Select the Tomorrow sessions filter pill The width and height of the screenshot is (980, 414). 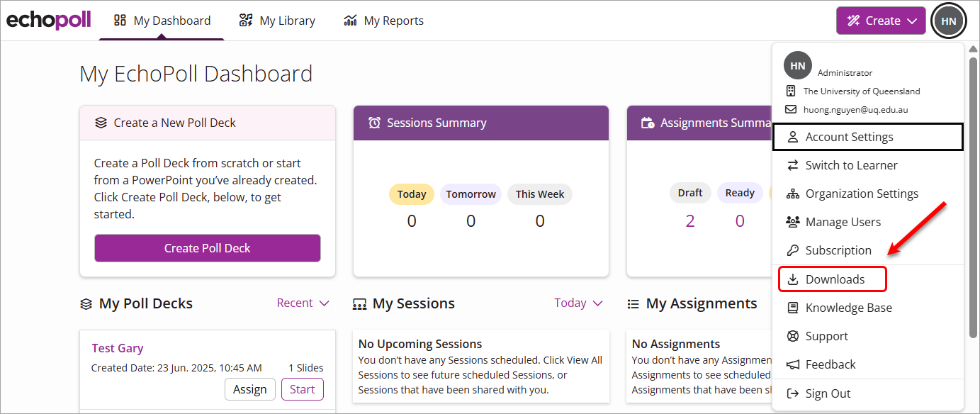tap(471, 194)
